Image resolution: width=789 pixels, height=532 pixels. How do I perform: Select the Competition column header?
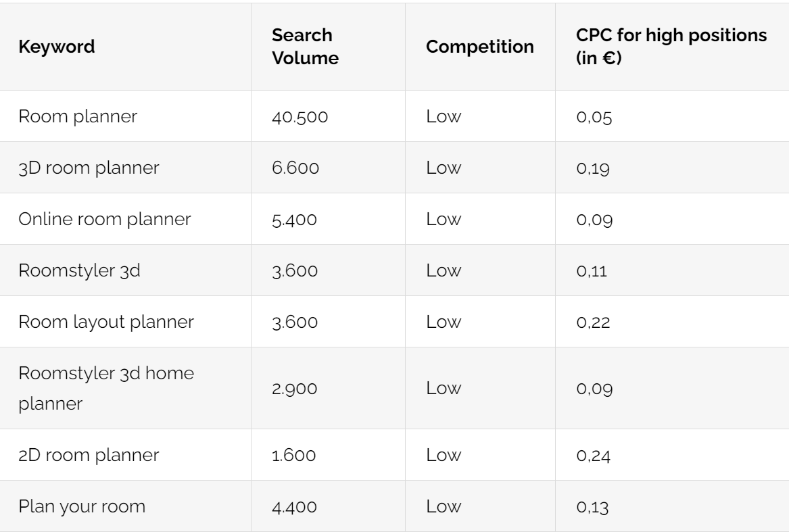(x=479, y=47)
